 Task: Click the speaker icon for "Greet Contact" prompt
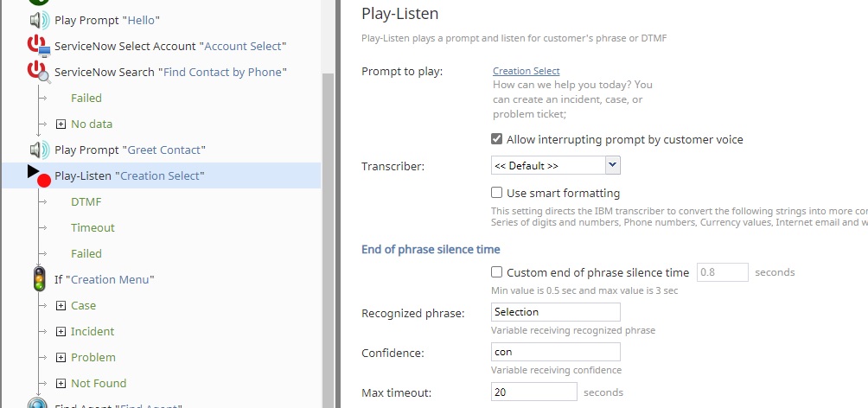39,150
